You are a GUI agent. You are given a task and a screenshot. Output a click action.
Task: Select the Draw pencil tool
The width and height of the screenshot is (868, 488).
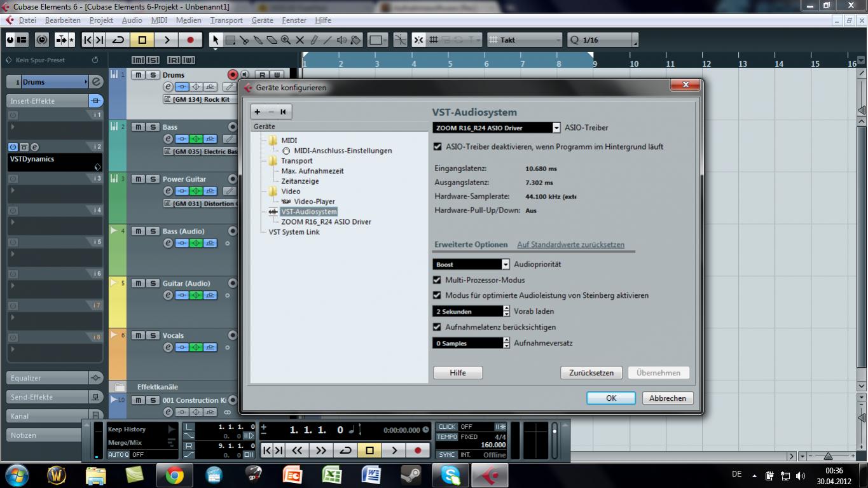[314, 40]
